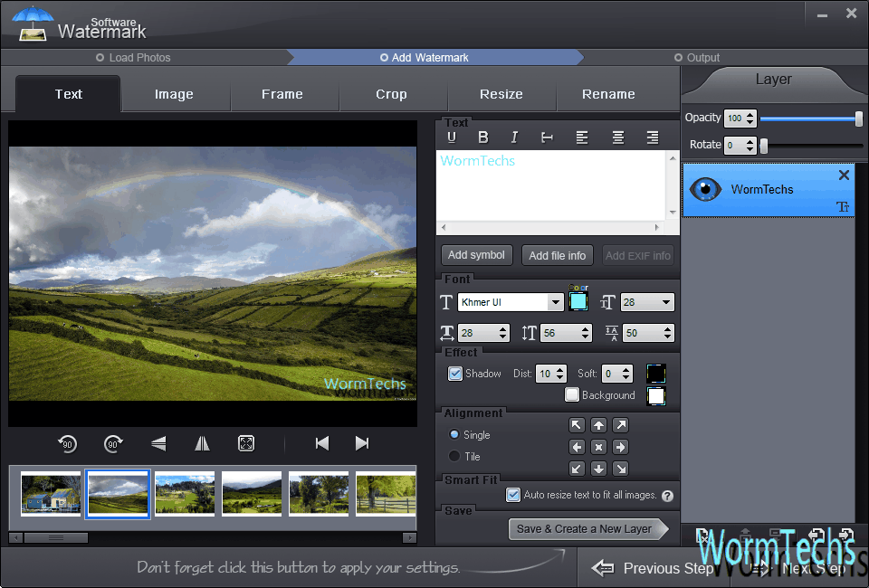
Task: Go to the next photo
Action: coord(362,443)
